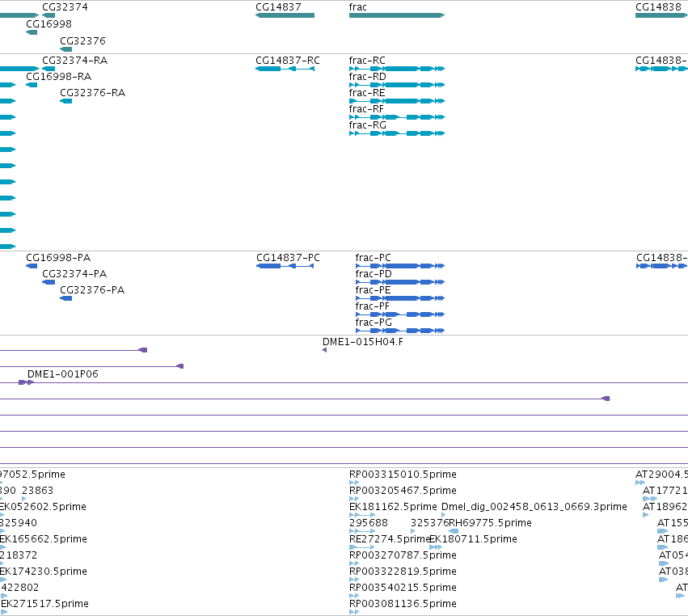
Task: Select the EK165662.5prime EST label
Action: coord(44,539)
